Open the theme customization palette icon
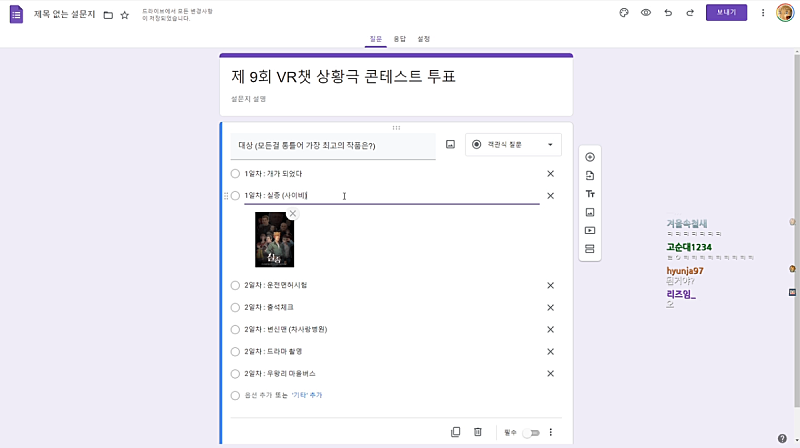 (623, 13)
